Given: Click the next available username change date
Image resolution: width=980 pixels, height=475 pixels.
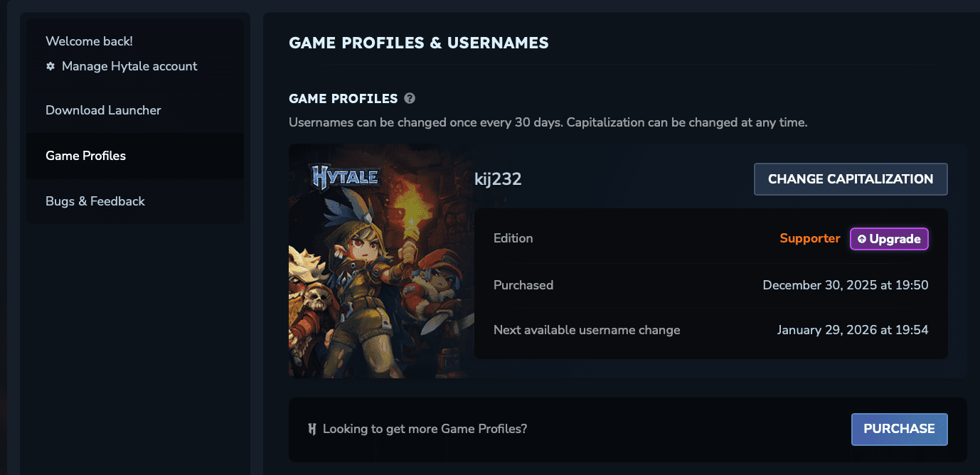Looking at the screenshot, I should tap(853, 330).
